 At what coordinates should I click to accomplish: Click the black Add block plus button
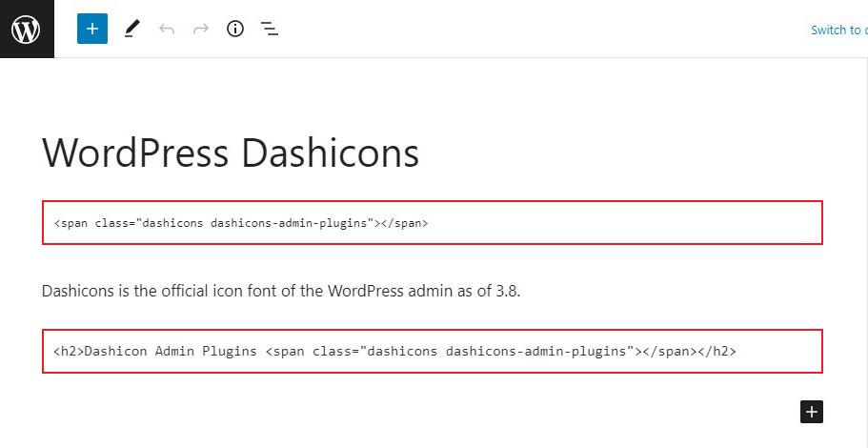812,412
